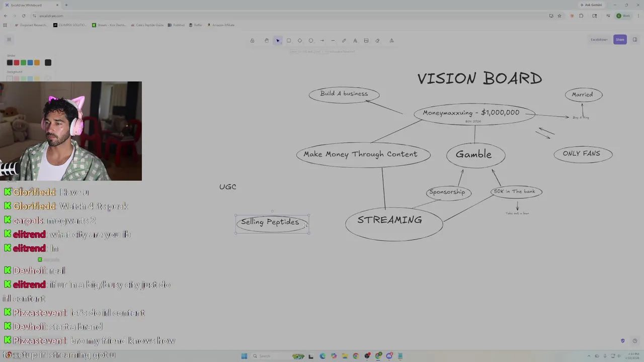
Task: Open a new browser tab
Action: click(66, 5)
